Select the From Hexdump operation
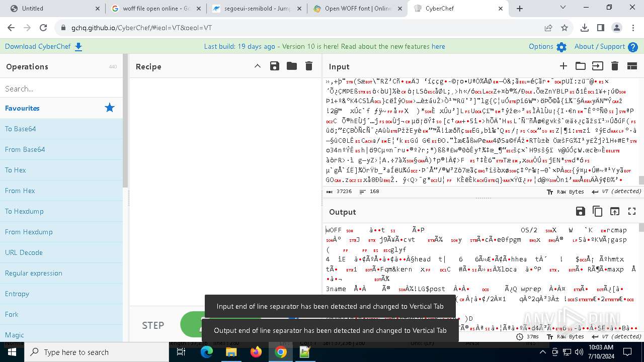This screenshot has height=362, width=644. (61, 232)
